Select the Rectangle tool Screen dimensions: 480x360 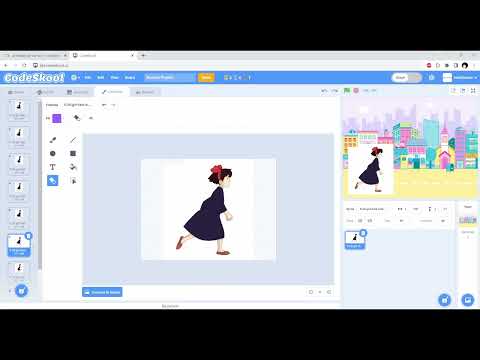point(73,153)
